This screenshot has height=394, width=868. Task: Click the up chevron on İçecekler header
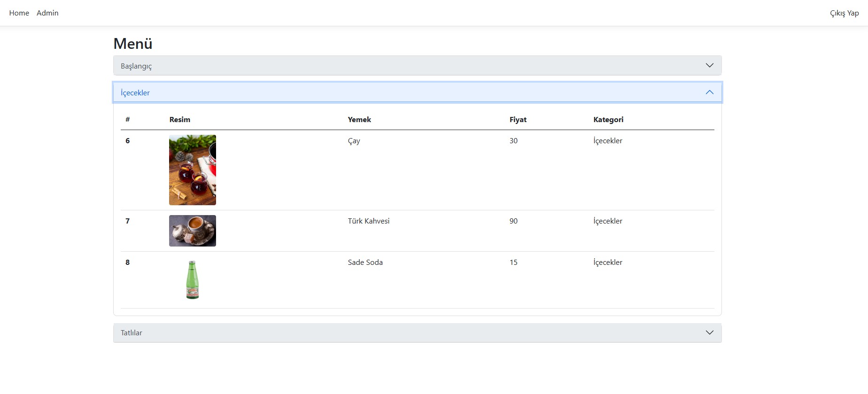point(709,92)
